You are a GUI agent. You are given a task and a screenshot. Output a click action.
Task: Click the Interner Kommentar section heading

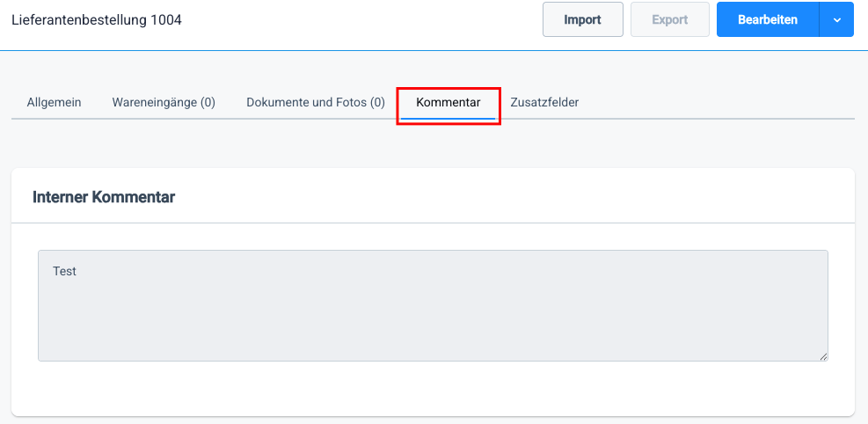click(104, 197)
